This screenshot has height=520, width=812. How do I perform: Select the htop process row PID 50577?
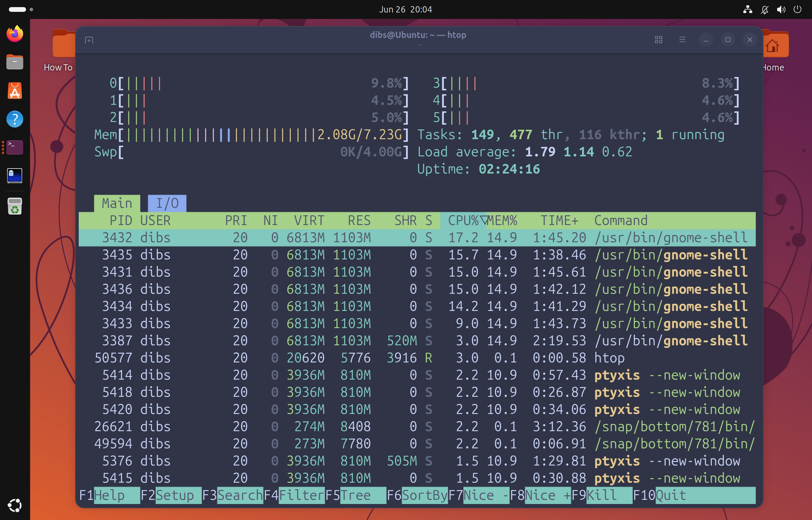click(417, 358)
